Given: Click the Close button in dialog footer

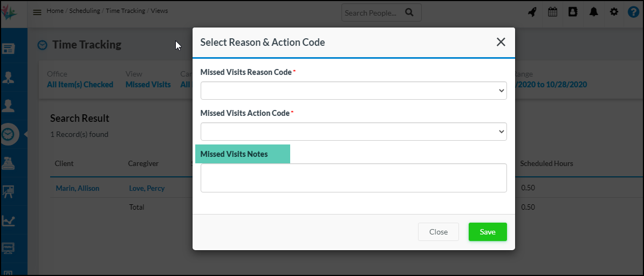Looking at the screenshot, I should click(438, 232).
